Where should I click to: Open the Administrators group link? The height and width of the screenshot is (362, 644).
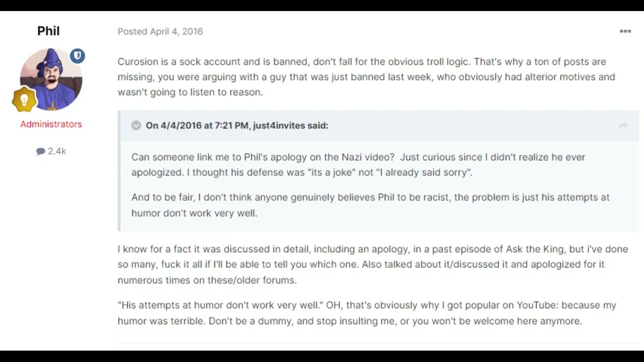tap(51, 124)
